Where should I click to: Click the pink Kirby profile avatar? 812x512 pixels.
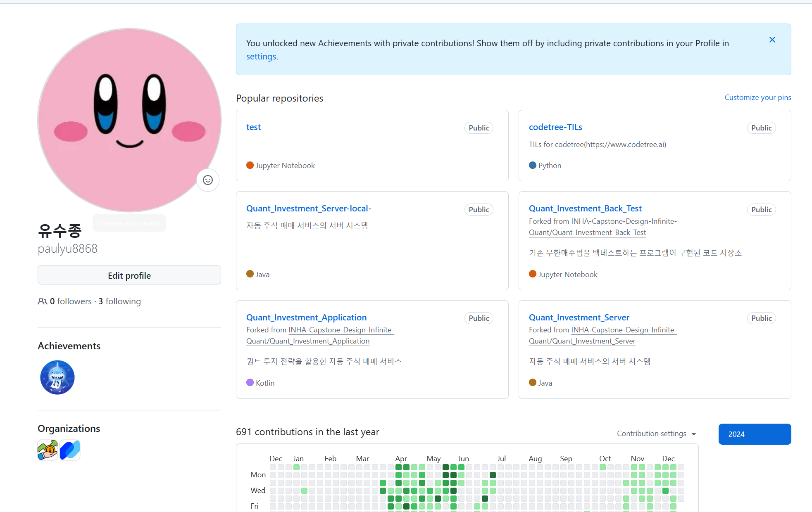click(x=129, y=120)
